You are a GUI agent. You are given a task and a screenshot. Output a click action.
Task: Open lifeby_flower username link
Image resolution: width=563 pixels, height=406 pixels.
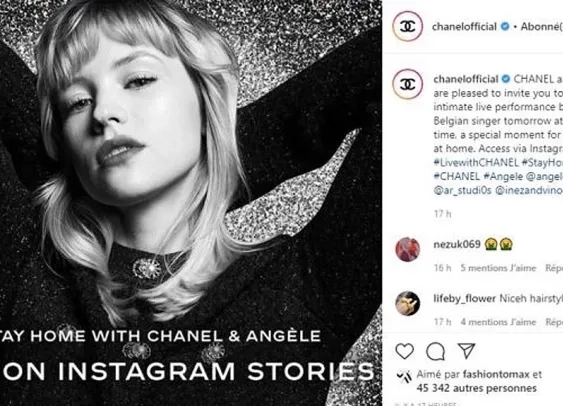tap(465, 298)
